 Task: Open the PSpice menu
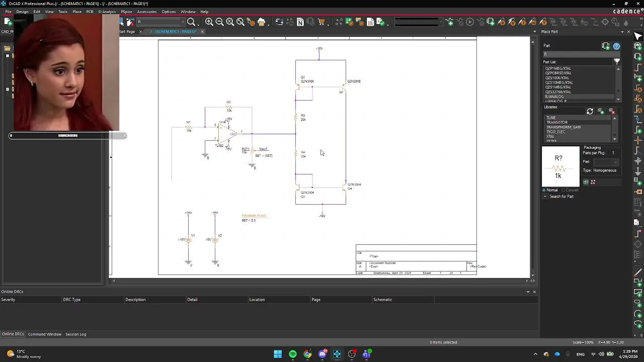point(126,12)
